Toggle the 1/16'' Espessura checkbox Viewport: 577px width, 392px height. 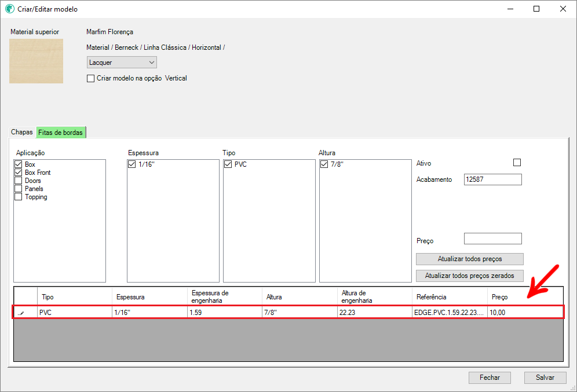[x=132, y=165]
